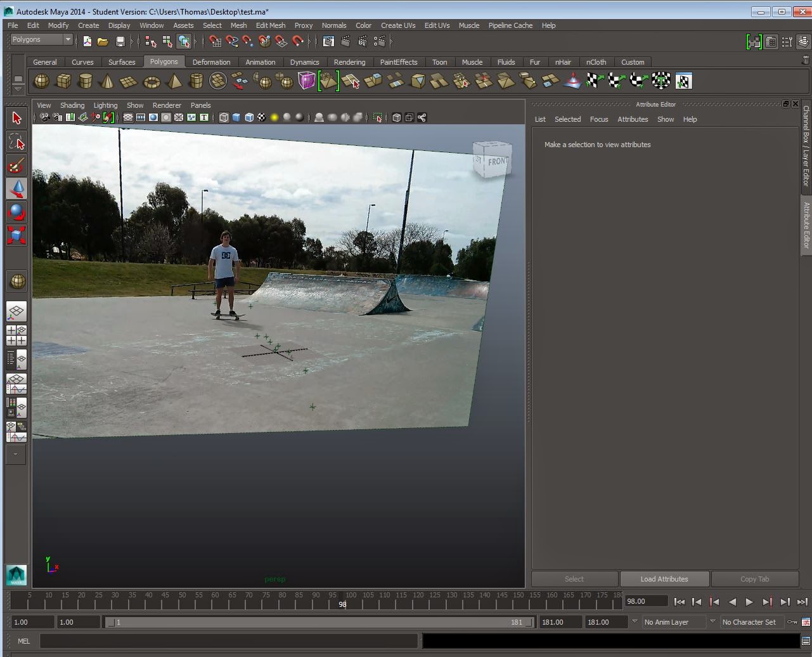
Task: Toggle Snap to Points magnet icon
Action: point(249,41)
